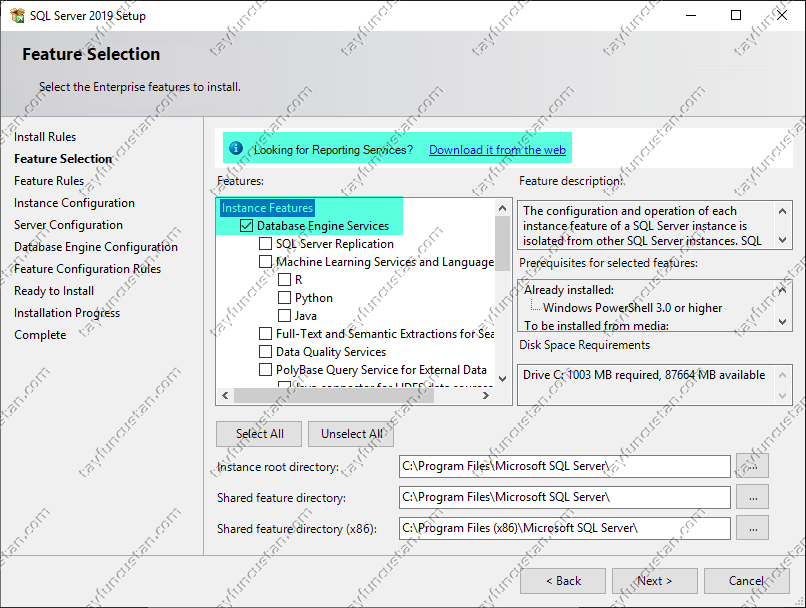Image resolution: width=806 pixels, height=608 pixels.
Task: Close the SQL Server 2019 Setup window
Action: [782, 15]
